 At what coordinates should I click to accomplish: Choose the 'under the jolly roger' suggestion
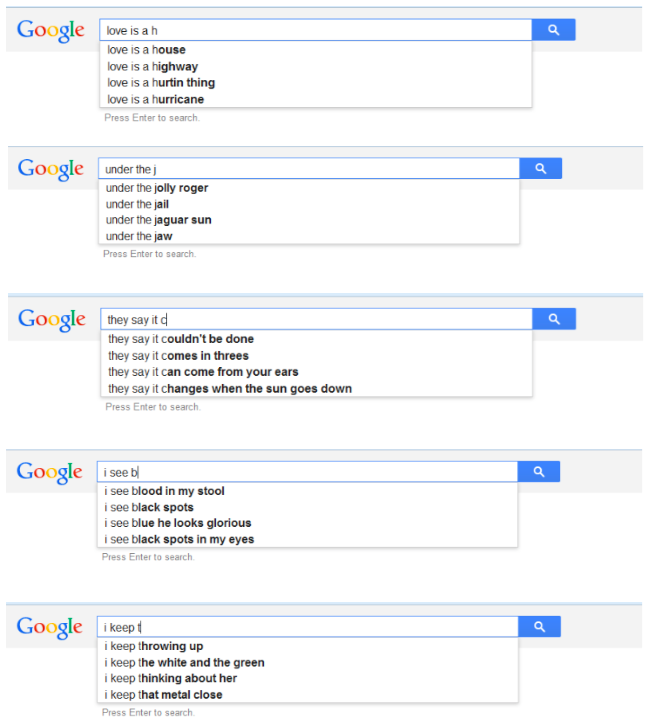pos(157,188)
